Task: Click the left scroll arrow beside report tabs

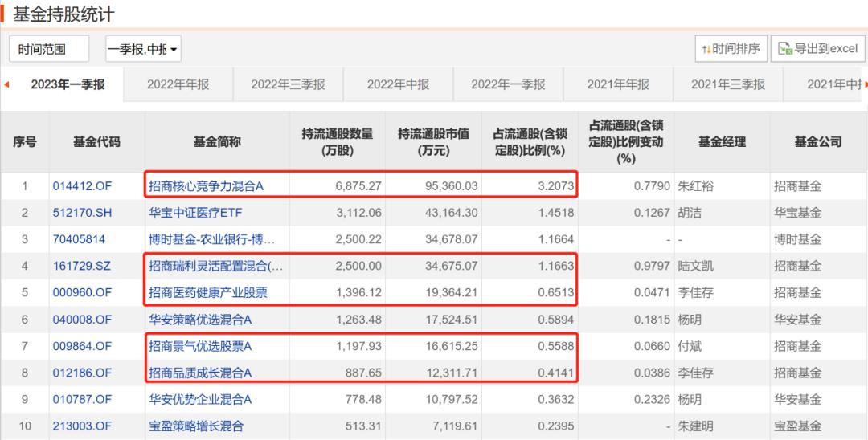Action: (x=6, y=84)
